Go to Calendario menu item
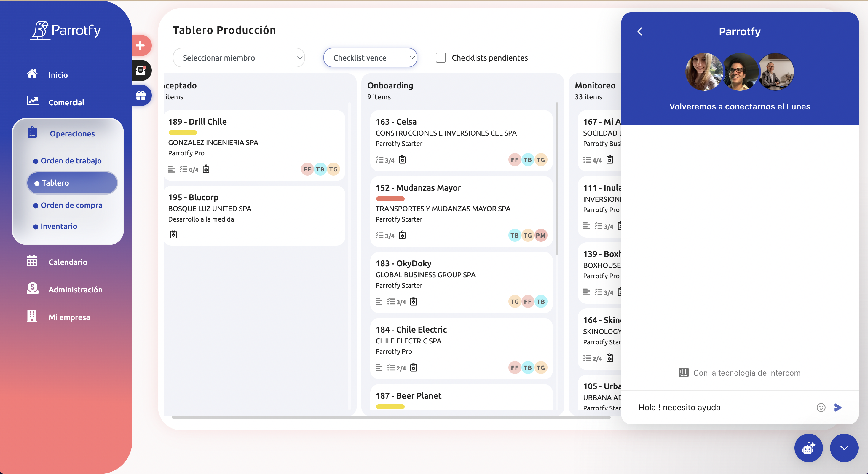 tap(68, 262)
